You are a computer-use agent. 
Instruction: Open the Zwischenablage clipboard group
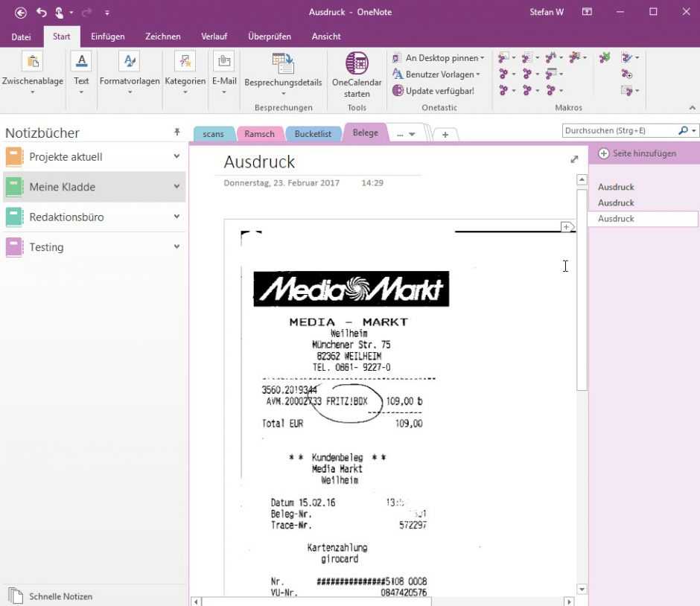click(33, 72)
